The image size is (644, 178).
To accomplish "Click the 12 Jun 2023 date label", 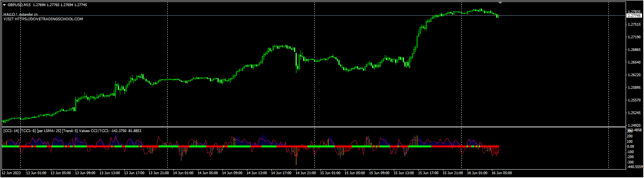I will click(11, 173).
